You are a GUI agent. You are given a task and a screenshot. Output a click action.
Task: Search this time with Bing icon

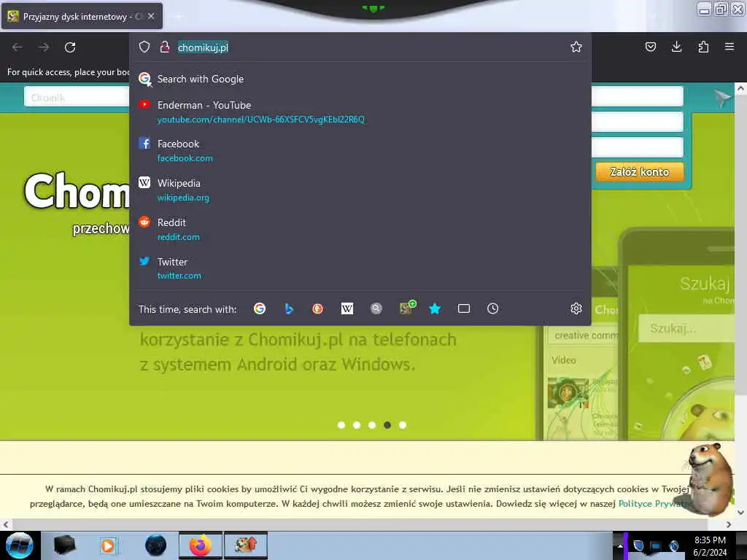[289, 308]
